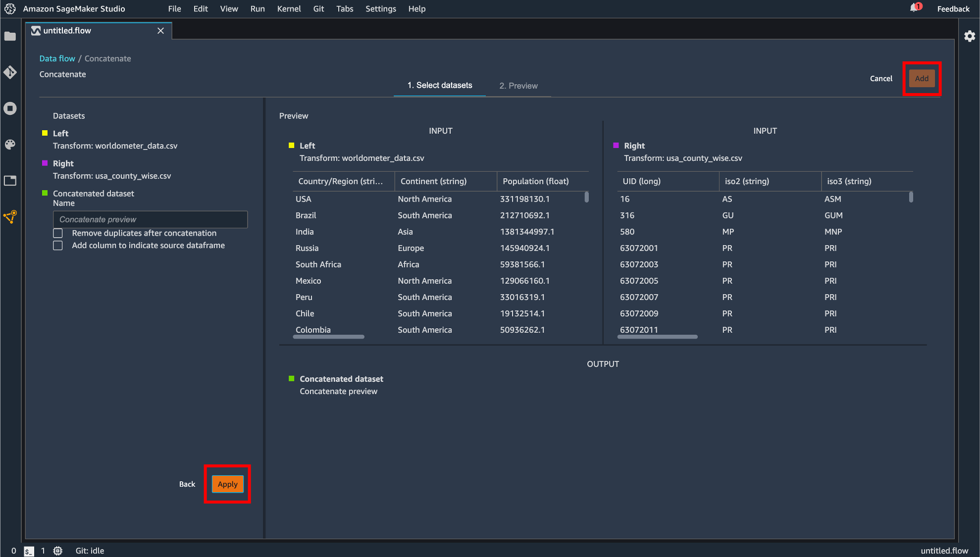Open SageMaker components and registries icon
The height and width of the screenshot is (557, 980).
[x=10, y=217]
